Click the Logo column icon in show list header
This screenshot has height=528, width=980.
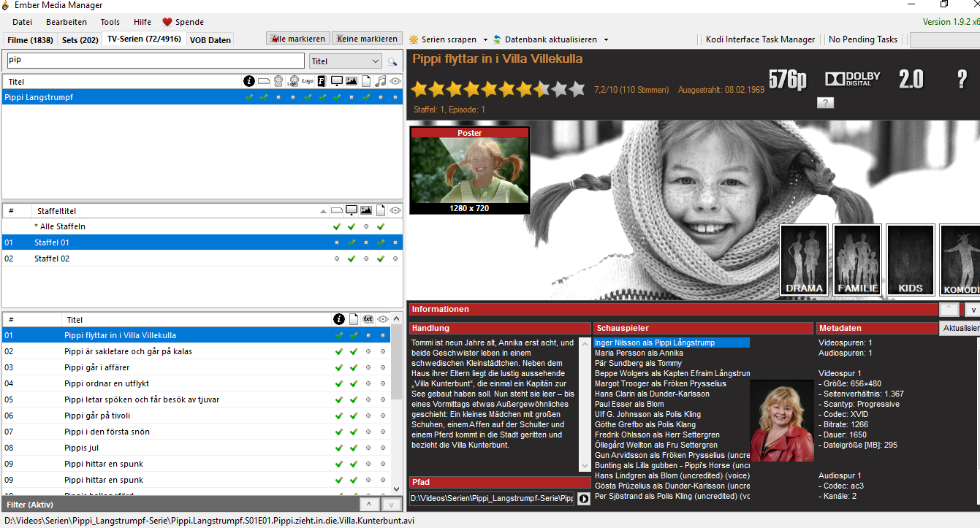308,82
